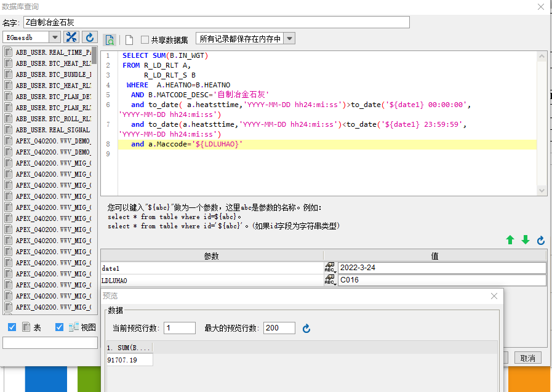The image size is (552, 392).
Task: Click the 当前预览行数 input box
Action: click(x=180, y=328)
